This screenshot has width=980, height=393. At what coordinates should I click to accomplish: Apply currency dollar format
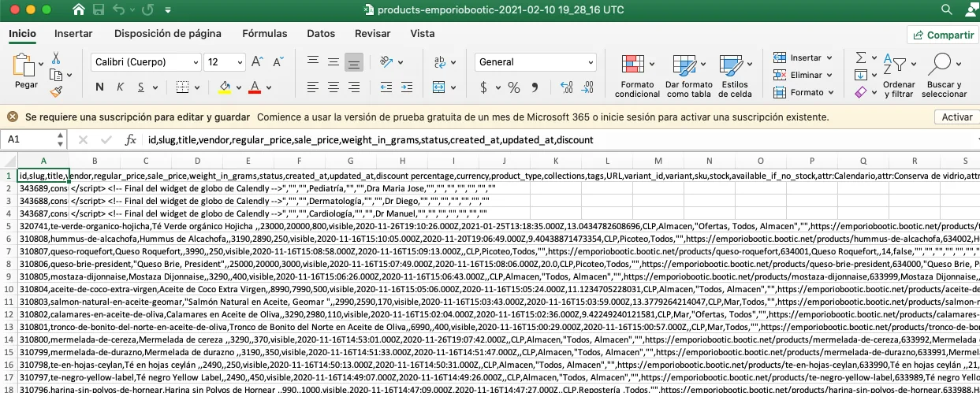click(x=485, y=87)
